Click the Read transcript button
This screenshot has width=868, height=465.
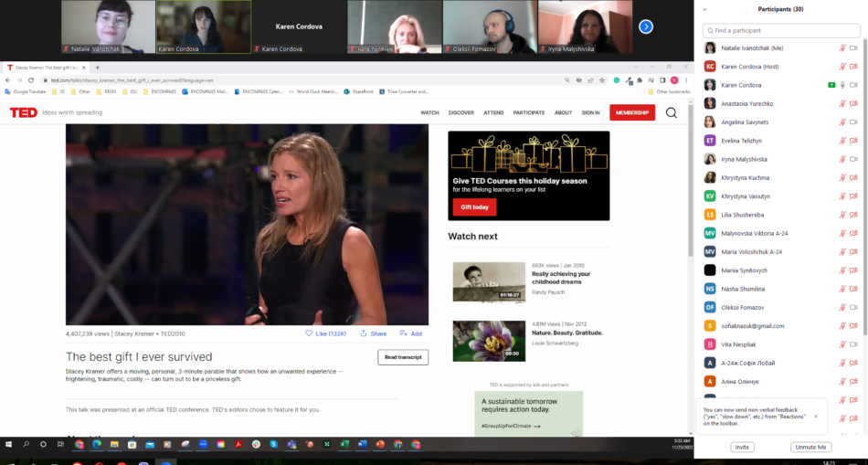[x=403, y=357]
